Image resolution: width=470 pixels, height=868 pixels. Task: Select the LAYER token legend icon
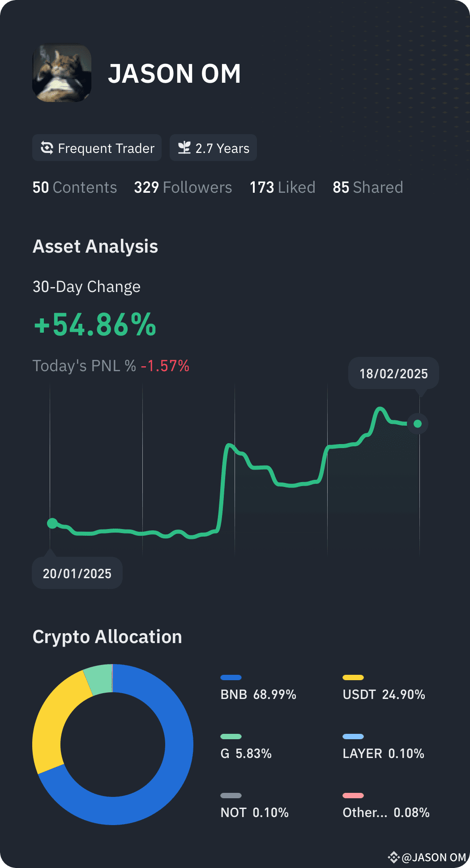click(354, 737)
